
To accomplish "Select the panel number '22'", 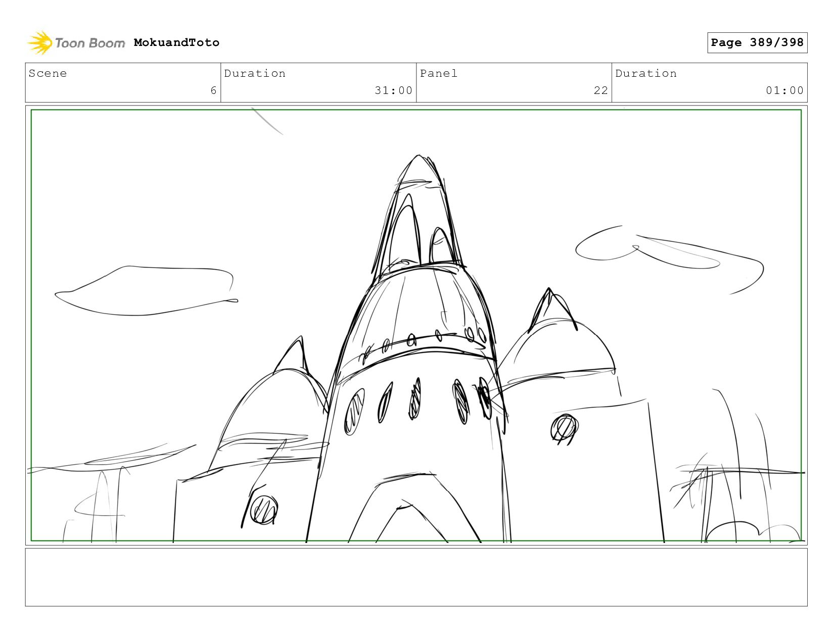I will (x=600, y=90).
